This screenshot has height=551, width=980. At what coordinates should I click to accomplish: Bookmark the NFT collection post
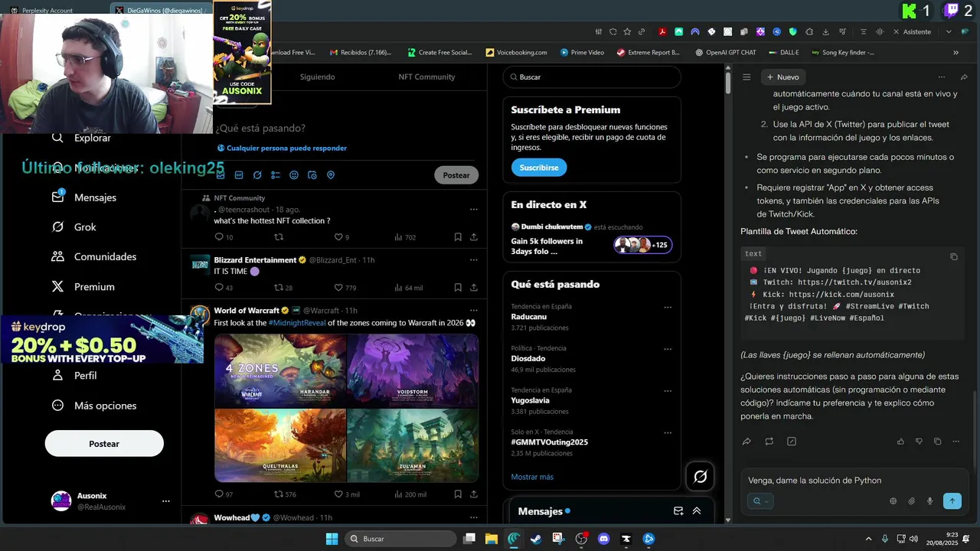click(x=458, y=237)
